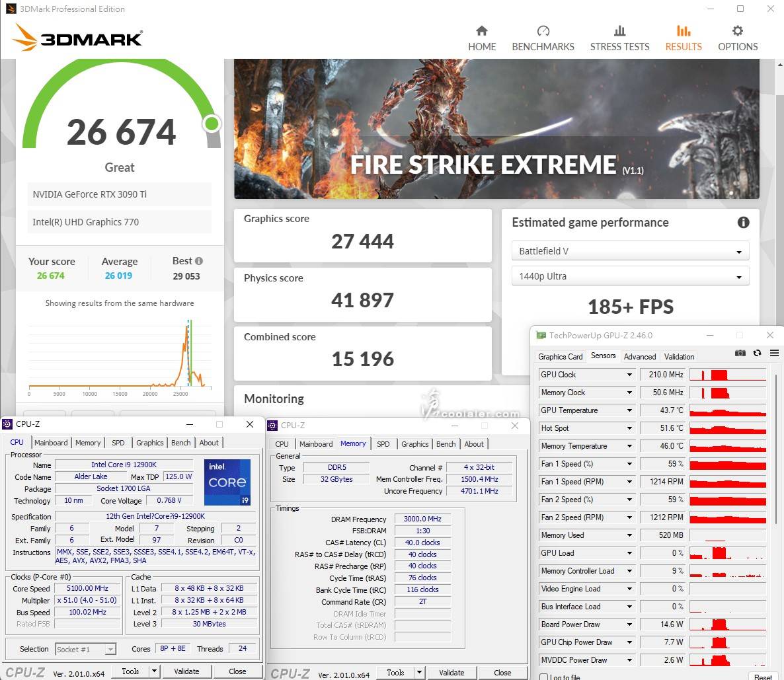Take a GPU-Z screenshot with camera icon
This screenshot has height=680, width=784.
click(740, 353)
